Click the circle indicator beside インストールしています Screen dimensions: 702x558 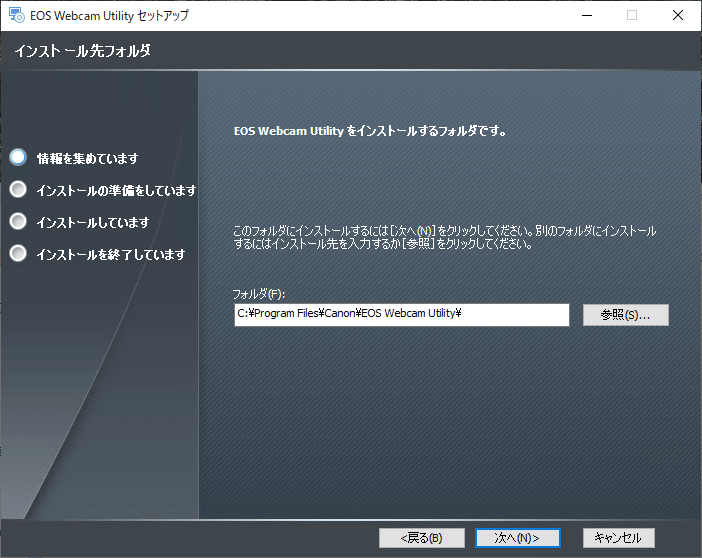[17, 221]
